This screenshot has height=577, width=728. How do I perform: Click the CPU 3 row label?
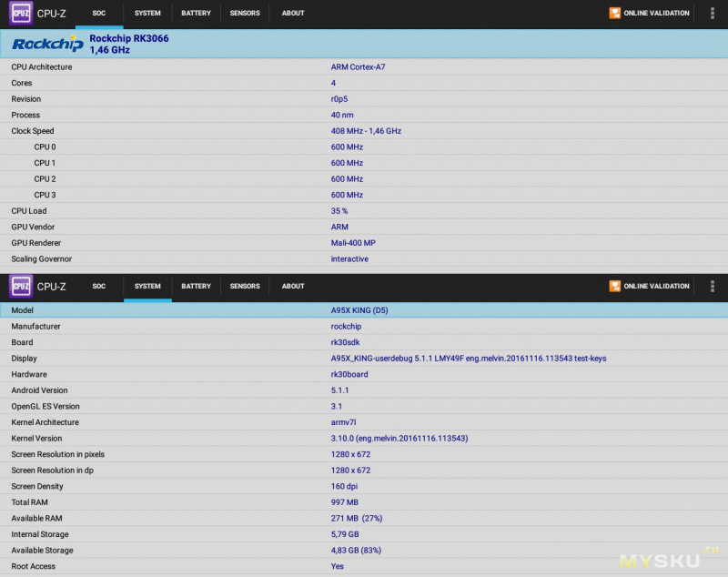pyautogui.click(x=45, y=195)
